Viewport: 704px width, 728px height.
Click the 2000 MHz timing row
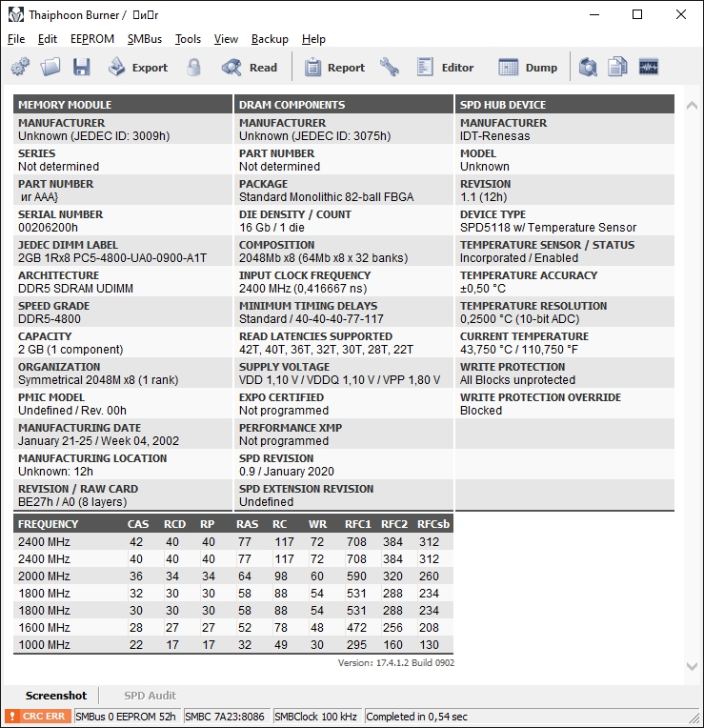click(x=233, y=576)
